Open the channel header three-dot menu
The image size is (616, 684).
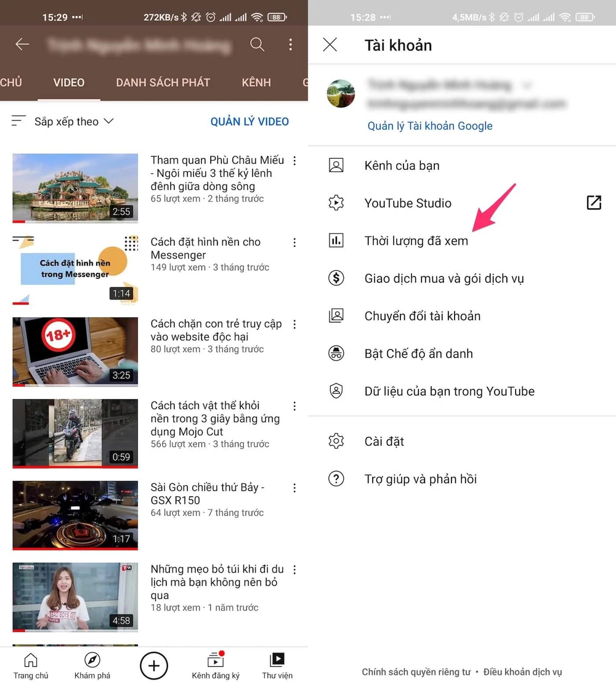tap(290, 44)
